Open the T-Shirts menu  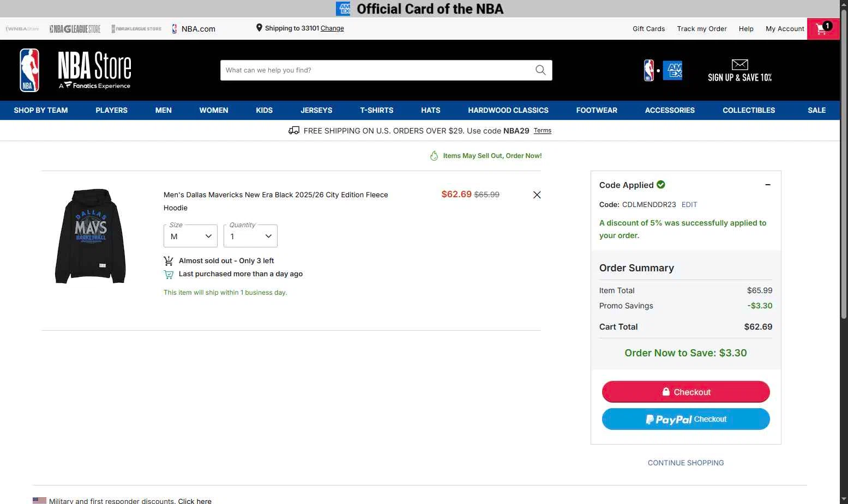pos(377,110)
